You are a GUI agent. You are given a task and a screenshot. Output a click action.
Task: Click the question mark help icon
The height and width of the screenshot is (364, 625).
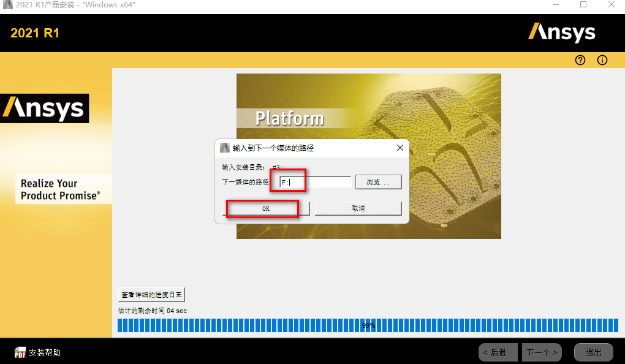[580, 60]
